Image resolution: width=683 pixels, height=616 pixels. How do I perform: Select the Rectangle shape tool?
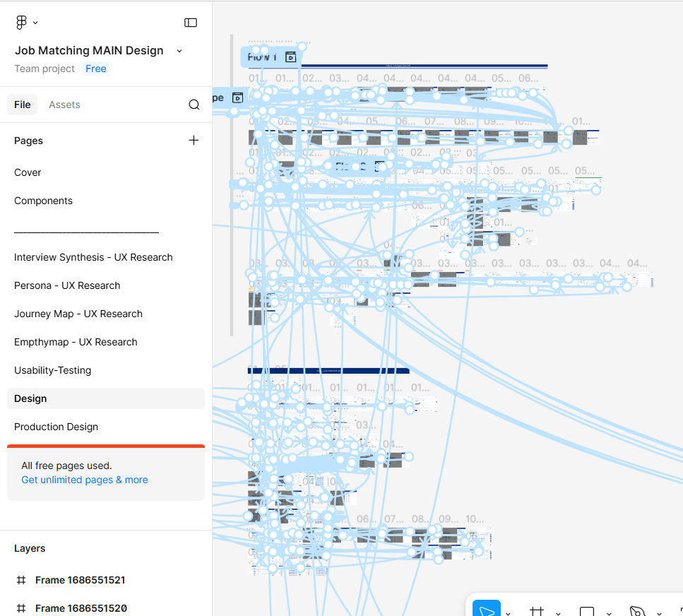coord(587,611)
